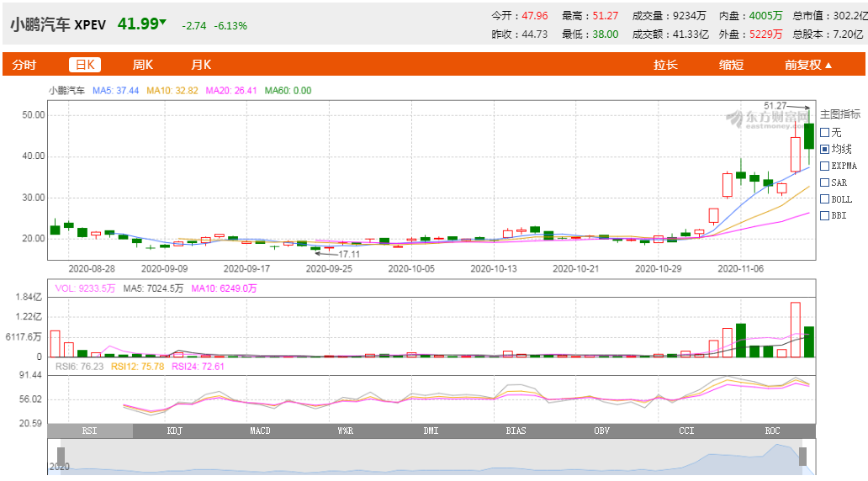This screenshot has width=868, height=481.
Task: Open the 月K monthly candlestick view
Action: pyautogui.click(x=201, y=65)
